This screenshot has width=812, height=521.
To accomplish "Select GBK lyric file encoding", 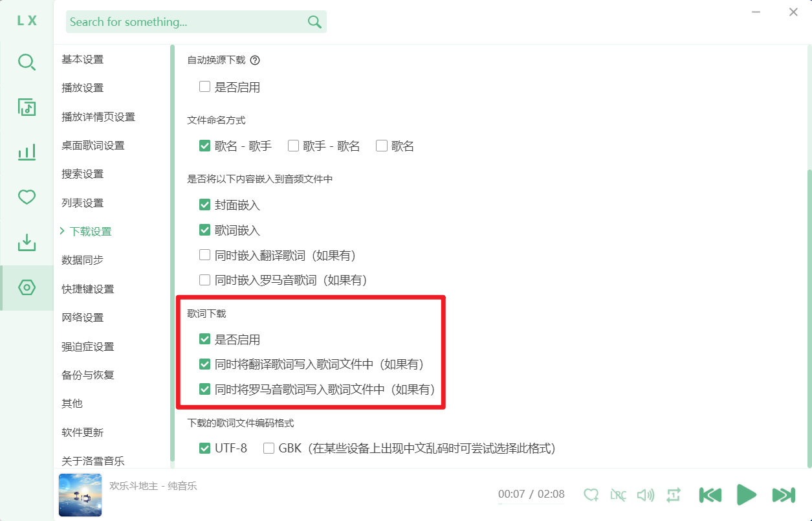I will 269,448.
